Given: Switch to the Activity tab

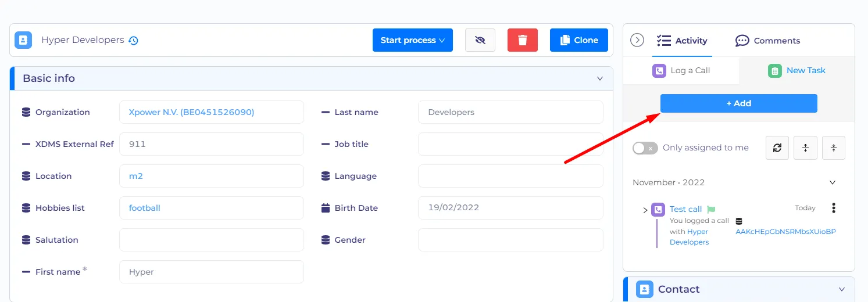Looking at the screenshot, I should [682, 41].
